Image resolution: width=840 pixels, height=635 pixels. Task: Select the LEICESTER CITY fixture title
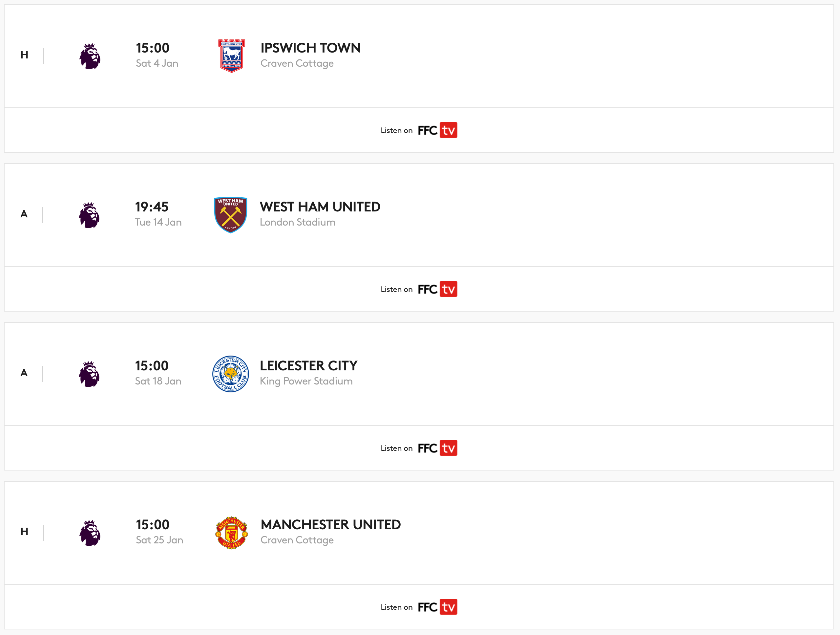point(309,365)
